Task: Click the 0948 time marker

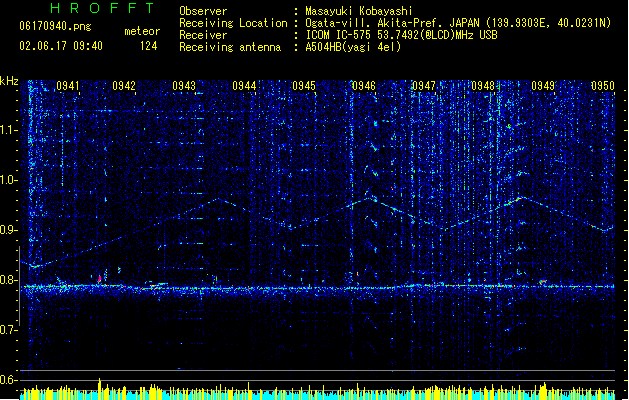Action: (x=483, y=86)
